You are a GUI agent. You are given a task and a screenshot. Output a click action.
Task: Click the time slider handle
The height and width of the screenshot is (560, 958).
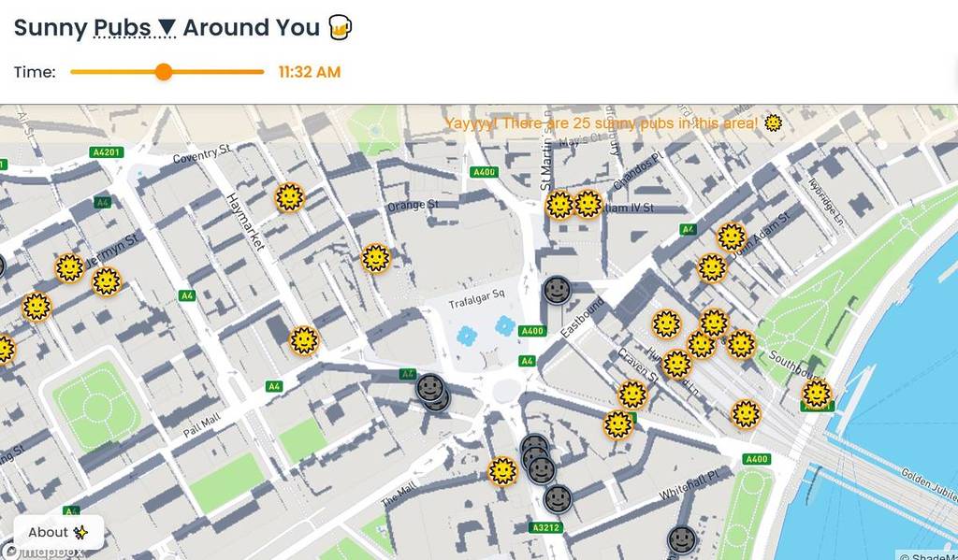pos(164,71)
